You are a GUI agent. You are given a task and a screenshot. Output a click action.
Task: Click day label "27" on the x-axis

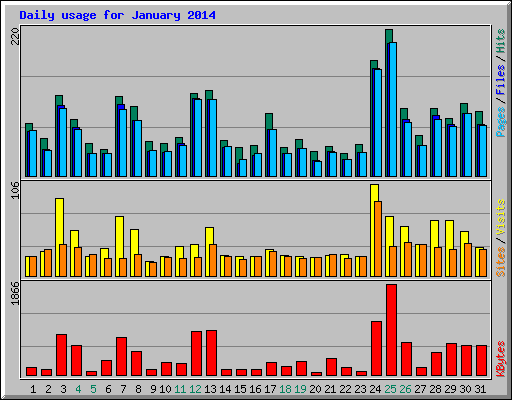(x=420, y=389)
